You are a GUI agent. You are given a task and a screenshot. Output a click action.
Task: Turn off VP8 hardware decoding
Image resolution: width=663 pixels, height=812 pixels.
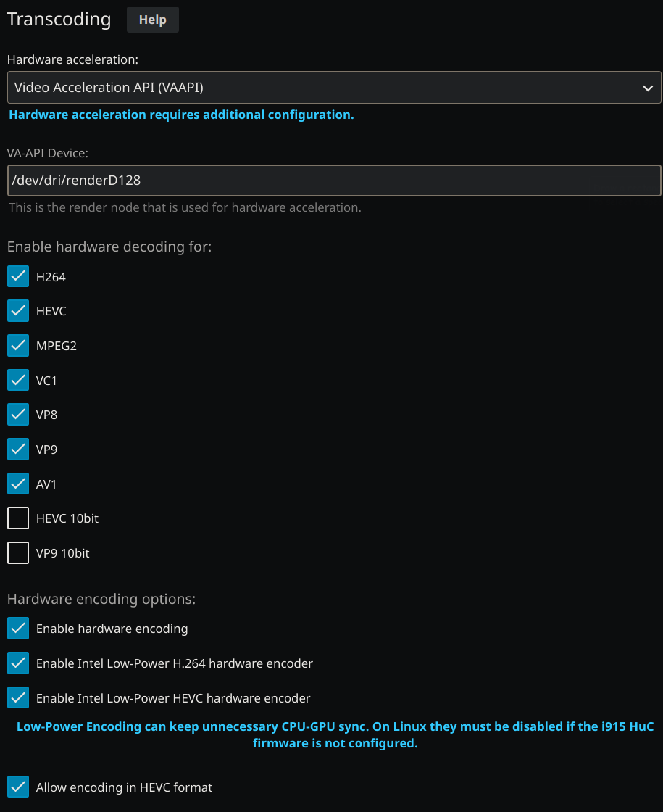(x=18, y=415)
